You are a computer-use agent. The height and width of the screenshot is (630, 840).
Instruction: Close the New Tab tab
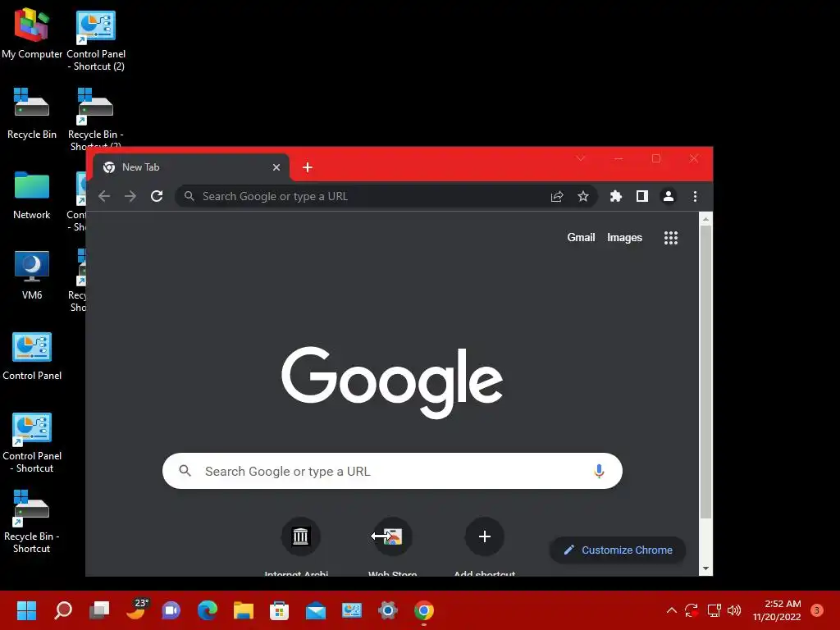pos(276,167)
